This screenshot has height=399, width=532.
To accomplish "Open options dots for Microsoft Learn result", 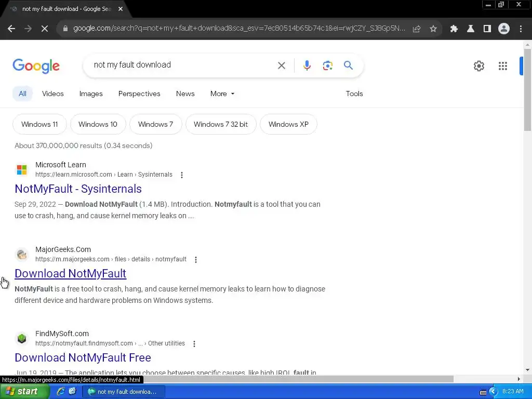I will tap(182, 175).
